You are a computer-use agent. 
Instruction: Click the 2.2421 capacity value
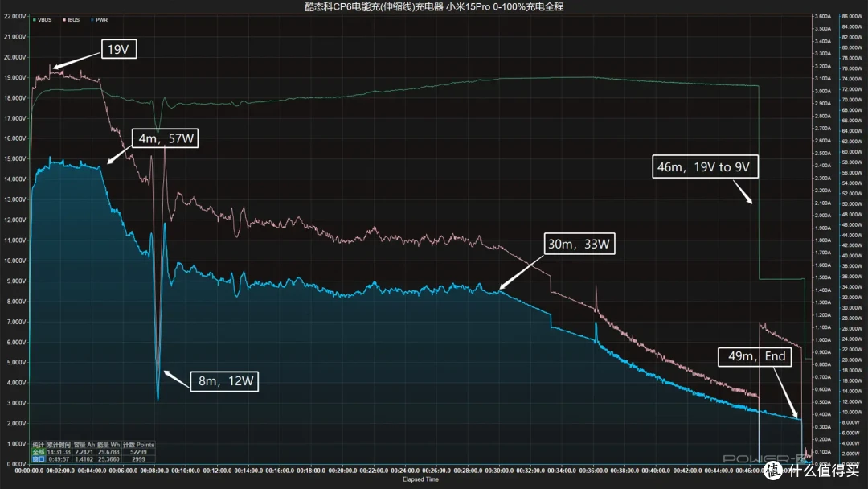[x=84, y=452]
